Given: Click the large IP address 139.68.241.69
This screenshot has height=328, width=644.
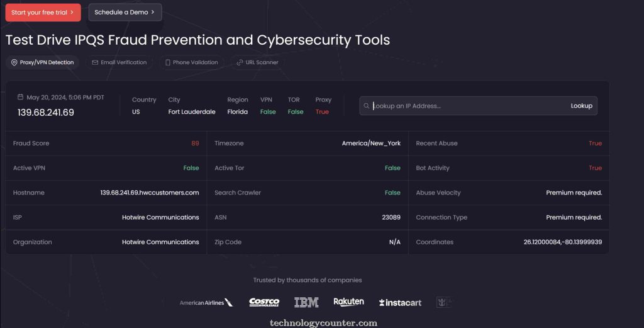Looking at the screenshot, I should pyautogui.click(x=46, y=113).
